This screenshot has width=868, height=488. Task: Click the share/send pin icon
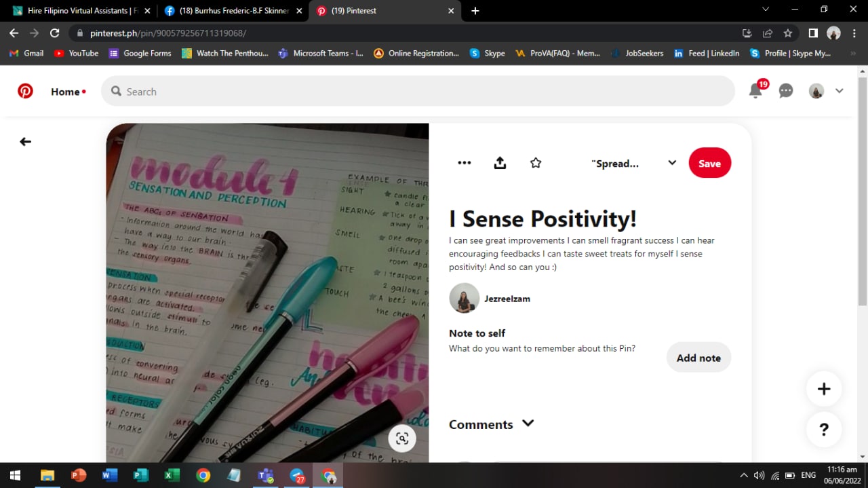coord(500,163)
